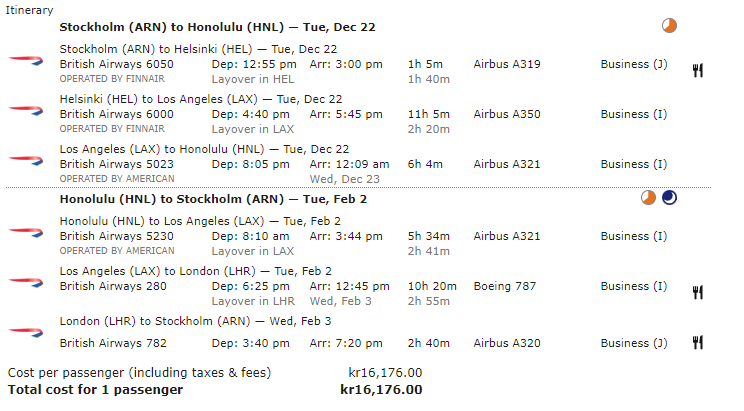
Task: Click the orange daytime icon for return trip
Action: click(648, 198)
